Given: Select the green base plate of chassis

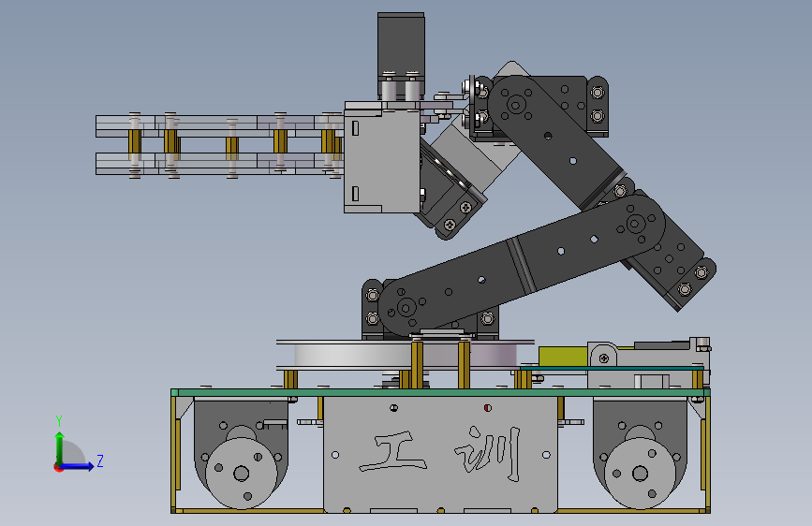Looking at the screenshot, I should tap(440, 392).
